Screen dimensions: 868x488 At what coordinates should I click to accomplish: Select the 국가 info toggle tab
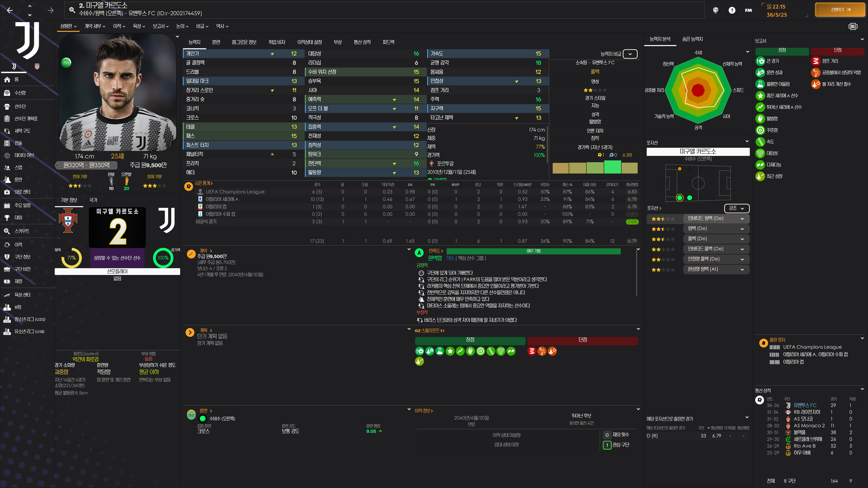coord(93,200)
